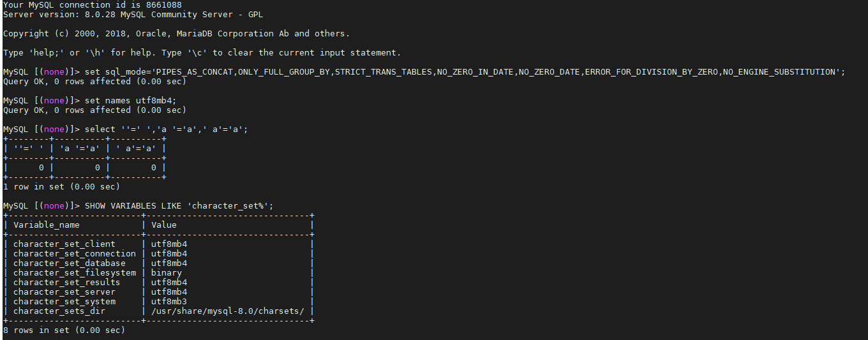Image resolution: width=868 pixels, height=340 pixels.
Task: Click the utf8mb3 value of character_set_system
Action: (x=169, y=301)
